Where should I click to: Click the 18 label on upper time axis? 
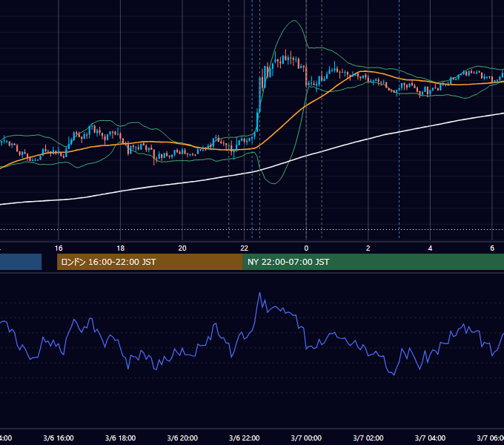(120, 248)
